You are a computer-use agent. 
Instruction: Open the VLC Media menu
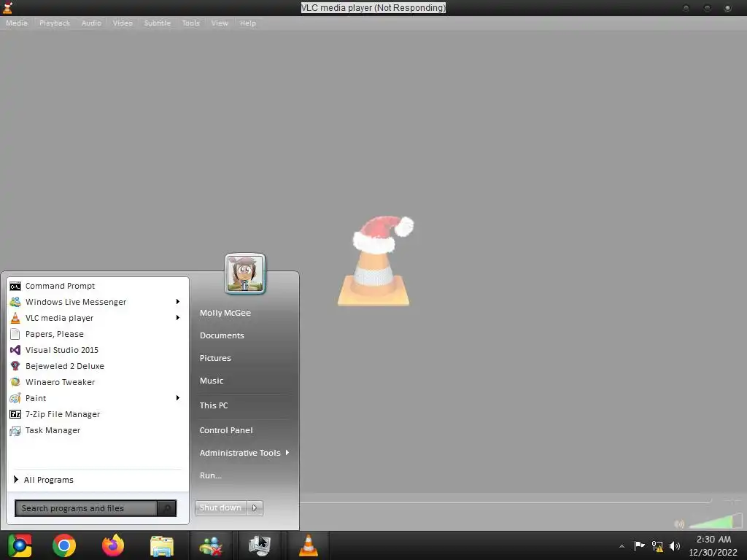point(17,23)
